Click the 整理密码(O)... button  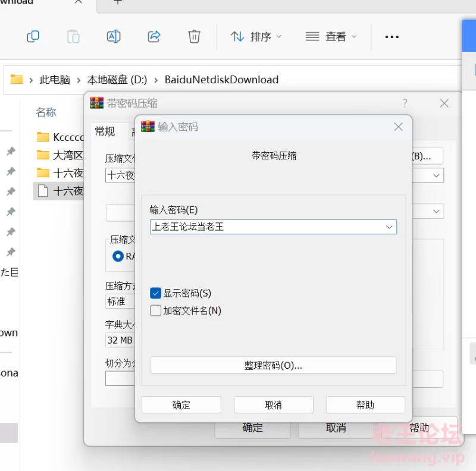[273, 365]
